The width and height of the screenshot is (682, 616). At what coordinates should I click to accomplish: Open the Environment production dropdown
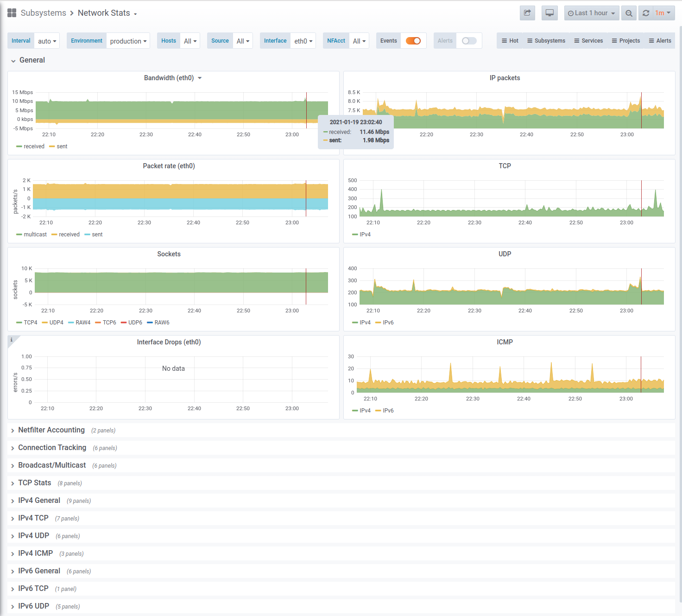pyautogui.click(x=128, y=41)
